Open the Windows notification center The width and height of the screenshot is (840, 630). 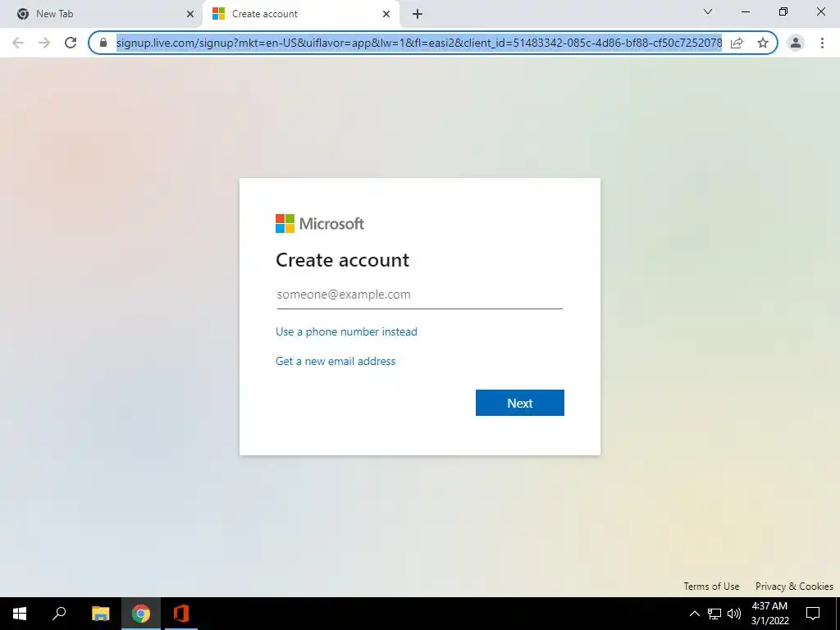pyautogui.click(x=813, y=614)
